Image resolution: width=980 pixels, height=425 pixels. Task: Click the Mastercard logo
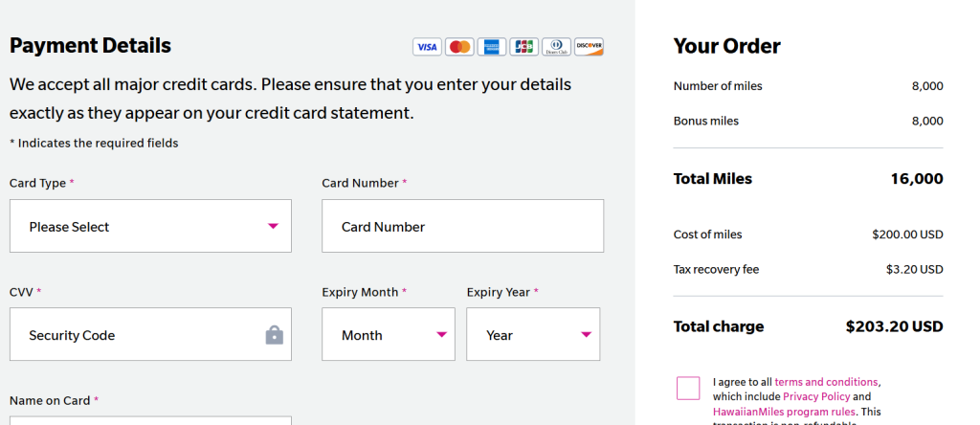coord(459,47)
